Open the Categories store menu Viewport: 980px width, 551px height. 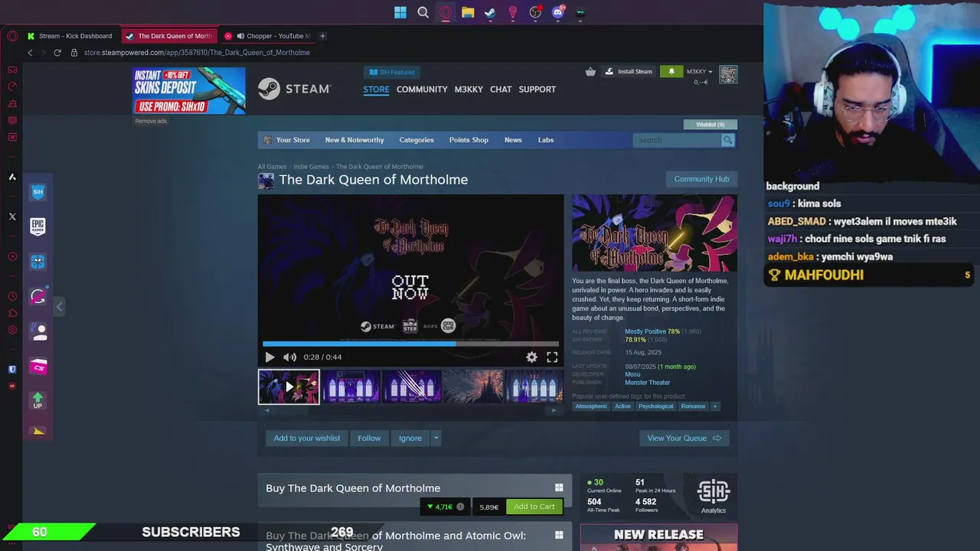[x=416, y=140]
